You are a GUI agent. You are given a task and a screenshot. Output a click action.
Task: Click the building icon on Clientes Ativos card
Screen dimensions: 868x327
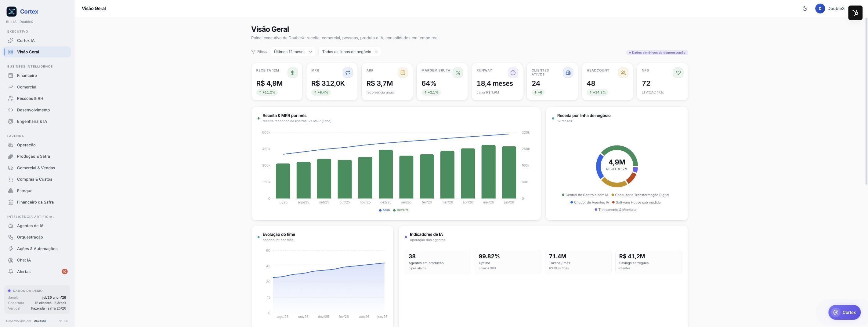568,73
